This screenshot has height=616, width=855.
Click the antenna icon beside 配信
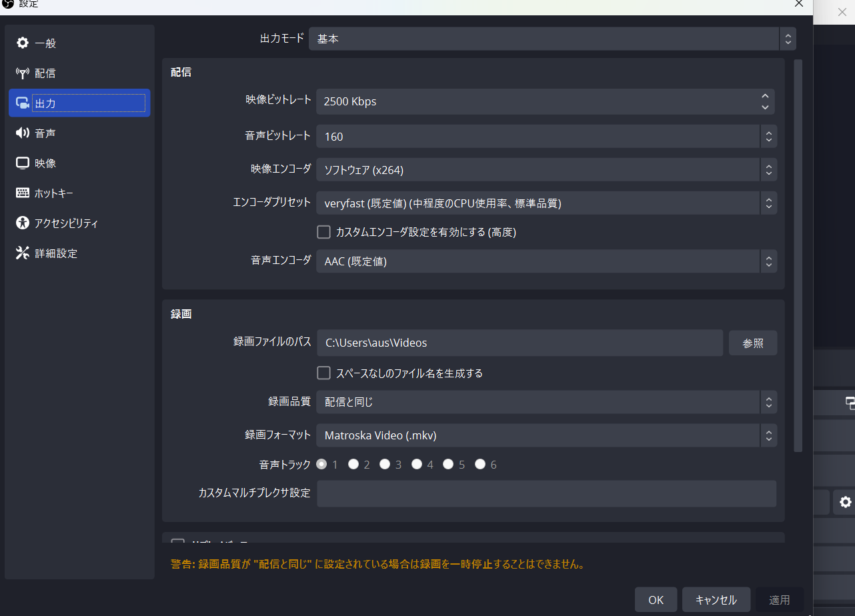(x=23, y=73)
